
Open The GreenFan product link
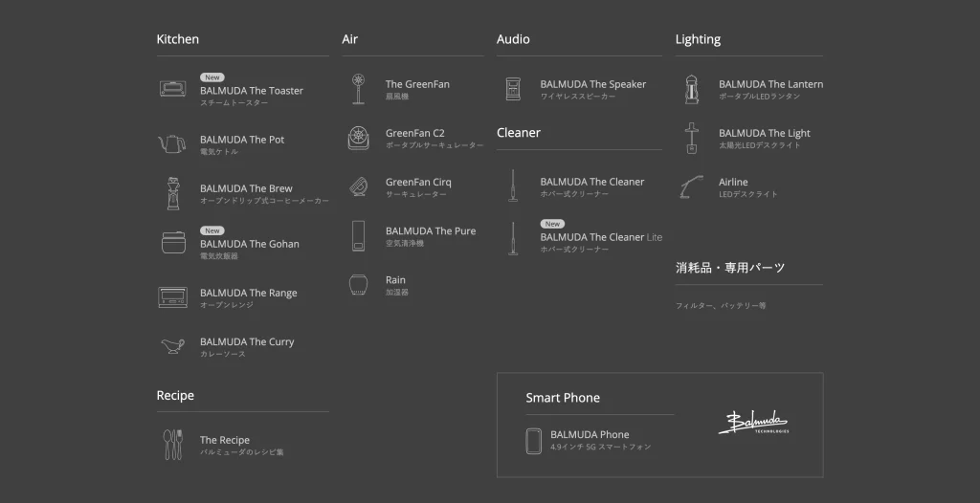point(417,84)
